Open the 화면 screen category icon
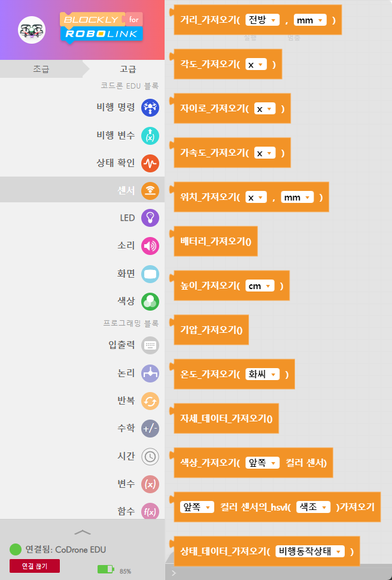 (150, 274)
